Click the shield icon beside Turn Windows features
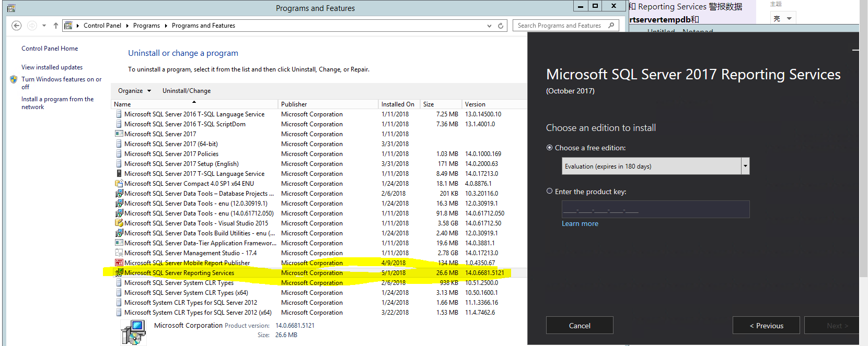 coord(14,79)
